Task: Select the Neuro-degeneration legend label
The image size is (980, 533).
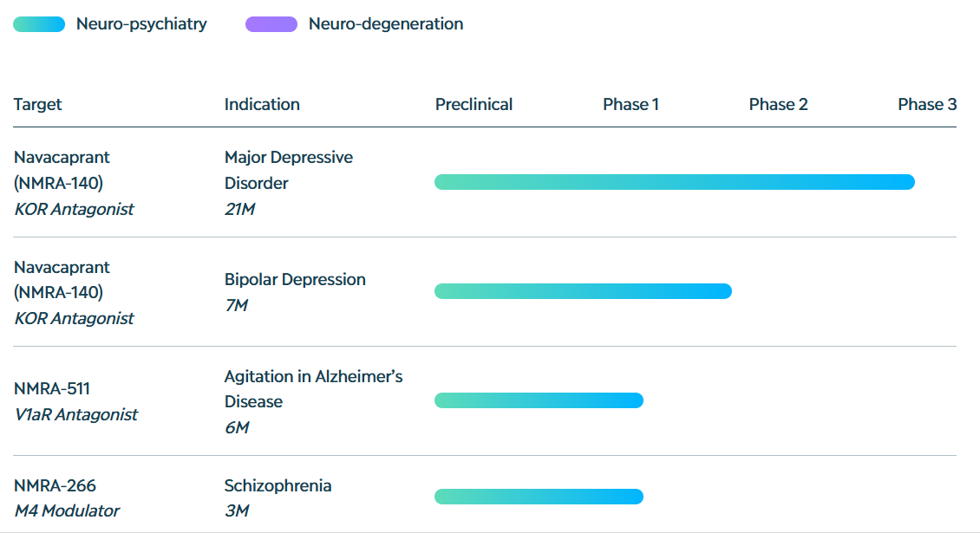Action: point(386,24)
